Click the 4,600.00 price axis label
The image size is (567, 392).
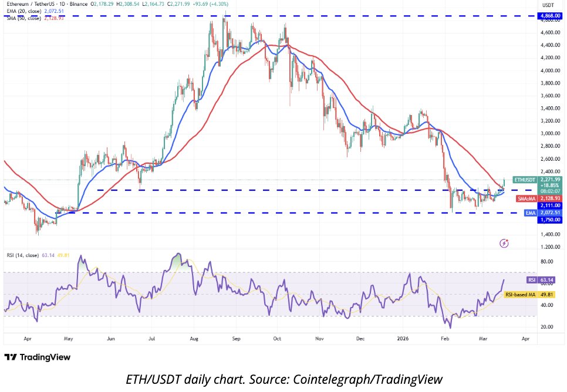point(551,32)
